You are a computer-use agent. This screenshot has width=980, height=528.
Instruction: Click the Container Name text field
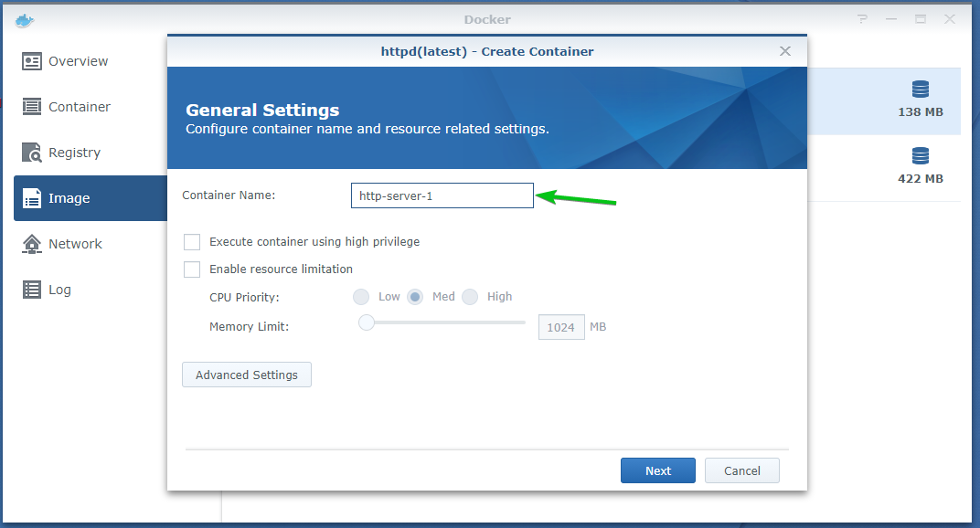pyautogui.click(x=442, y=195)
